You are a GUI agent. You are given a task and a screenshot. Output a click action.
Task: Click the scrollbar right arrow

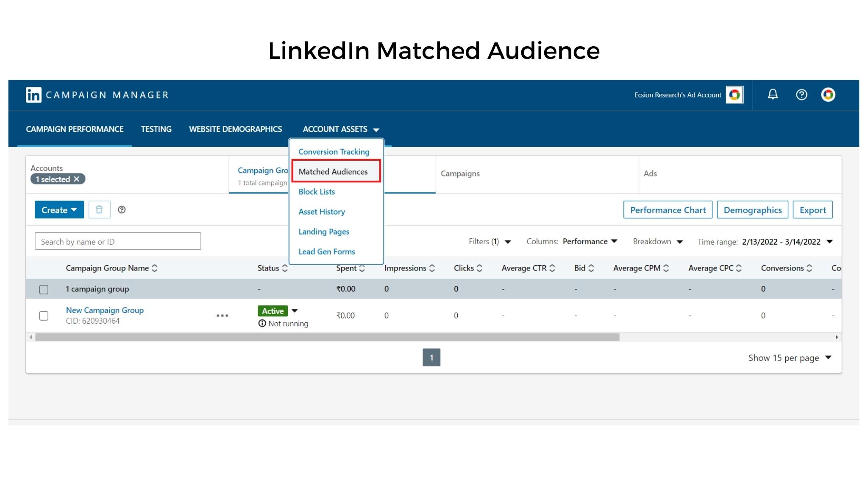(x=837, y=337)
